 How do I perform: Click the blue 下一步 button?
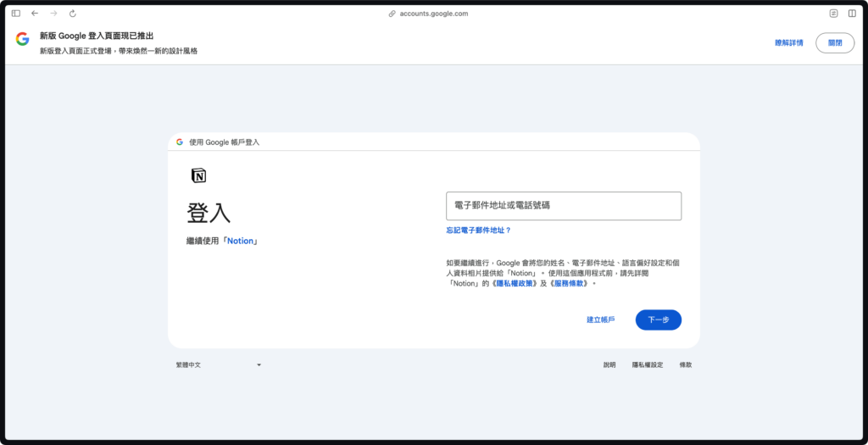[658, 320]
